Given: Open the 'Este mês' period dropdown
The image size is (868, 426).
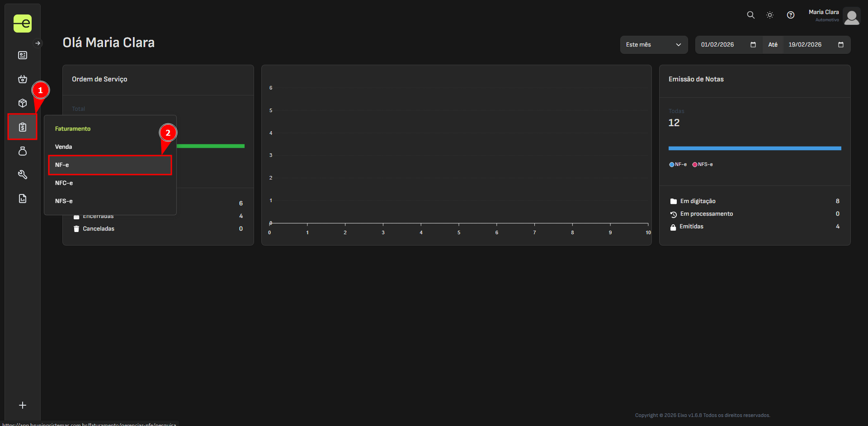Looking at the screenshot, I should 654,45.
